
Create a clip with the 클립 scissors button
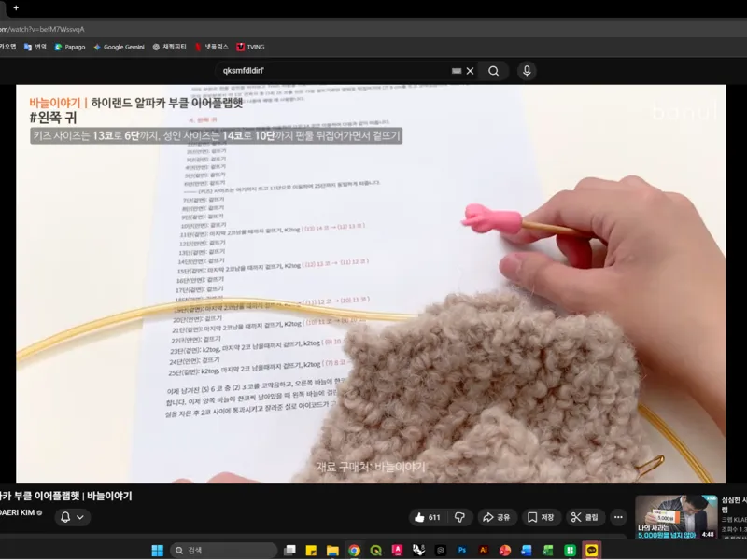pyautogui.click(x=585, y=518)
